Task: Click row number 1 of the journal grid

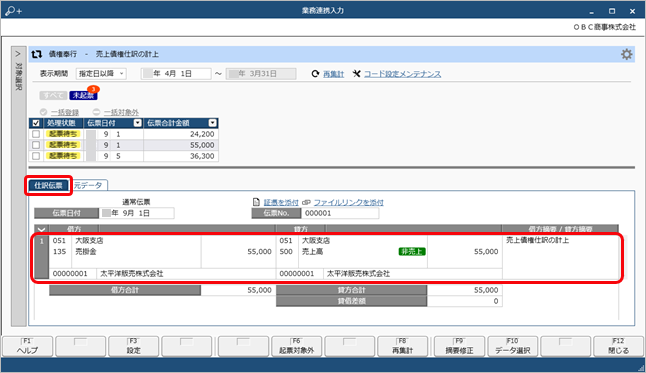Action: point(42,257)
